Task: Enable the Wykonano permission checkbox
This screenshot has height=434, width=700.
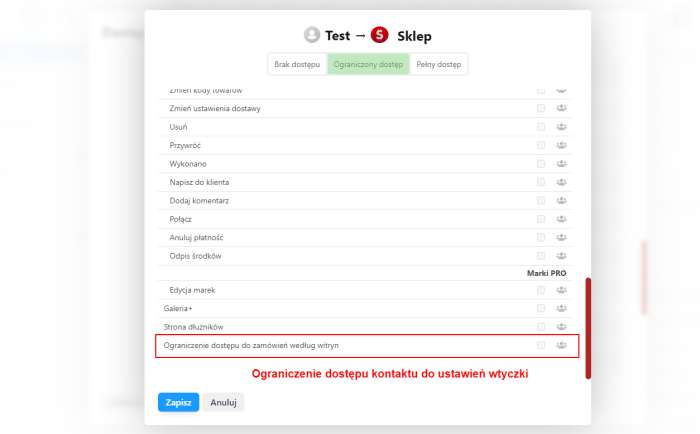Action: (x=541, y=163)
